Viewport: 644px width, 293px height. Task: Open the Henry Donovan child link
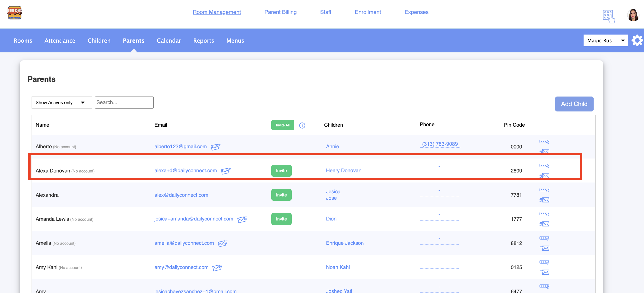click(343, 171)
